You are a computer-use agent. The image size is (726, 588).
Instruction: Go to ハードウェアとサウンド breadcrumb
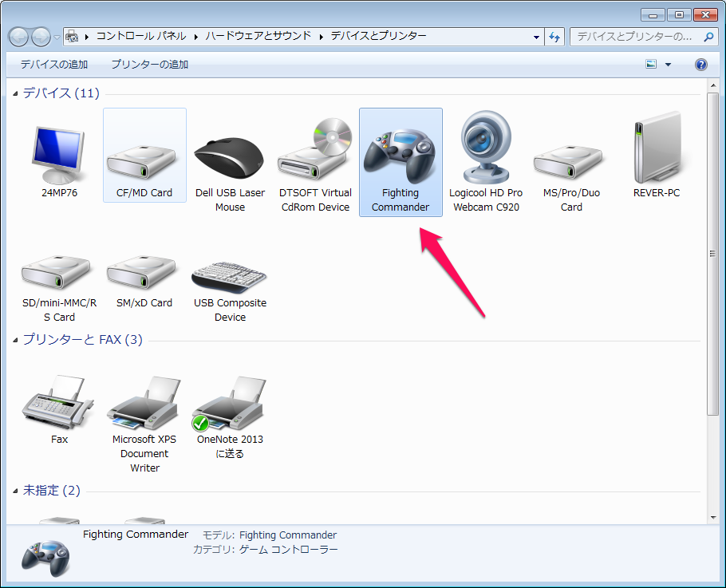[x=258, y=36]
